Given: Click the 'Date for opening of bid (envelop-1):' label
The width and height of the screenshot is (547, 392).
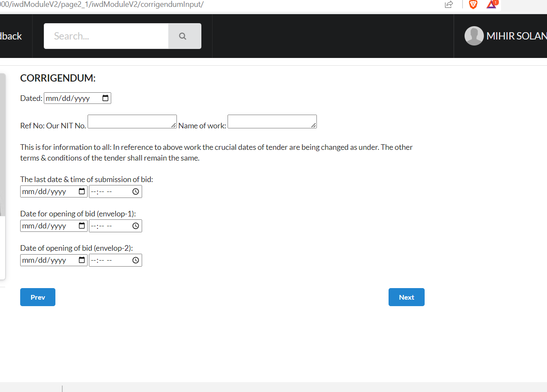Looking at the screenshot, I should tap(78, 214).
